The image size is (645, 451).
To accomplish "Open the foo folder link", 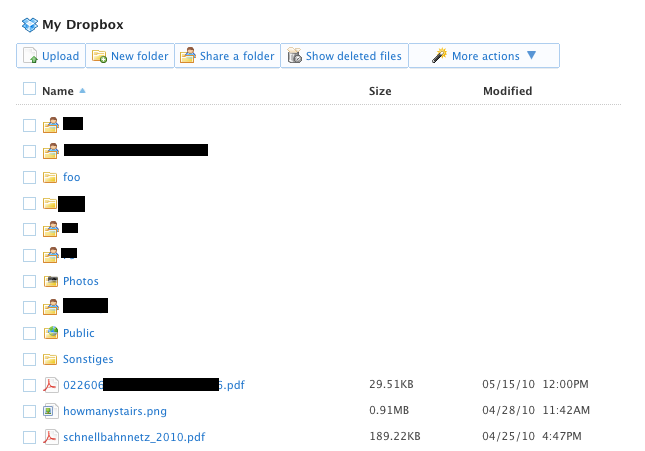I will click(71, 177).
